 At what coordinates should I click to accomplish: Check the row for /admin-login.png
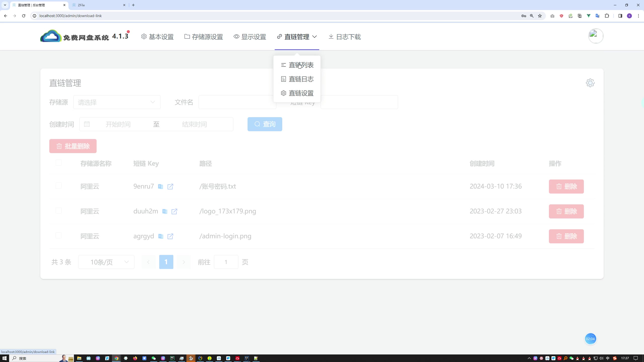59,236
